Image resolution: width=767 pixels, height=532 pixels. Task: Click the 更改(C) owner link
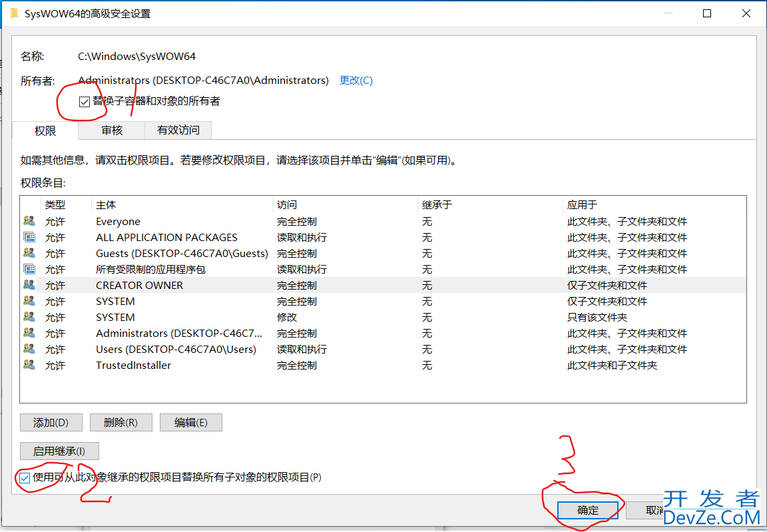356,80
